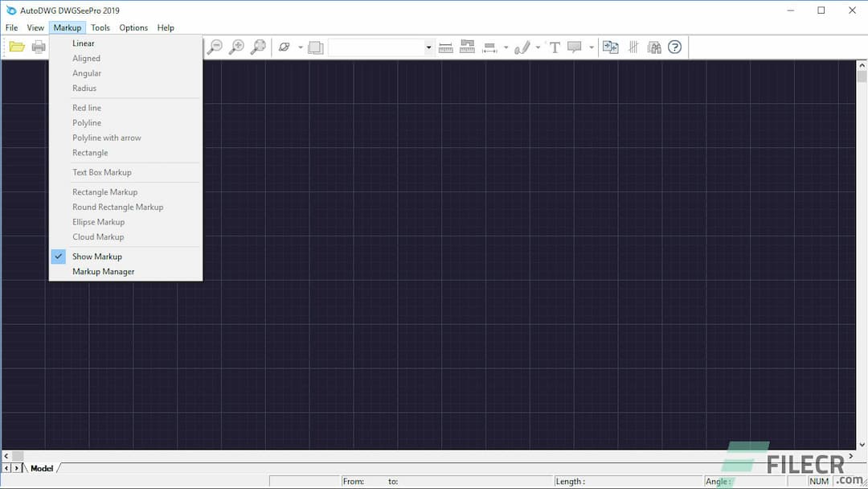This screenshot has height=489, width=868.
Task: Select the Zoom Out magnifier tool
Action: [x=215, y=47]
